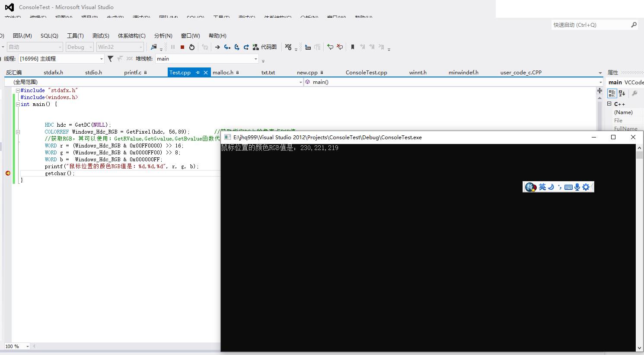Switch to the stdafx.h tab
Image resolution: width=644 pixels, height=355 pixels.
pyautogui.click(x=53, y=73)
